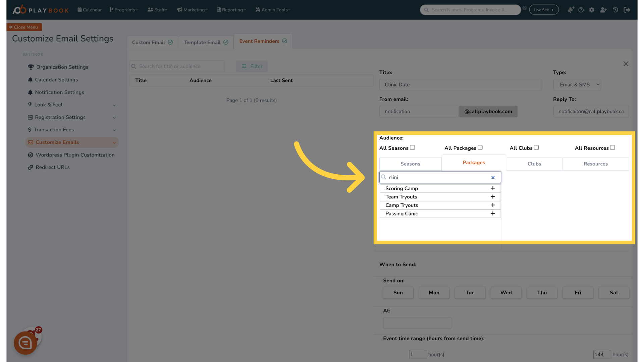Open Wordpress Plugin Customization
This screenshot has width=644, height=362.
(71, 155)
